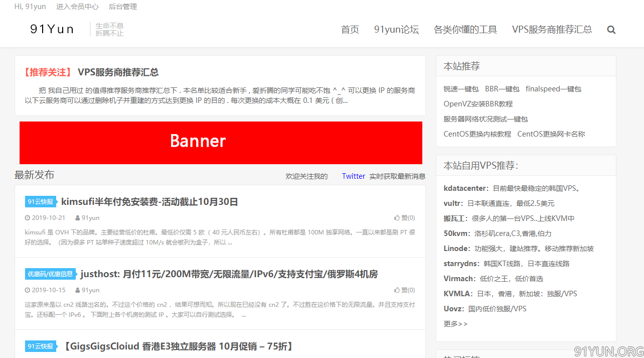Open 各类你懂的工具 navigation item
644x358 pixels.
[465, 30]
